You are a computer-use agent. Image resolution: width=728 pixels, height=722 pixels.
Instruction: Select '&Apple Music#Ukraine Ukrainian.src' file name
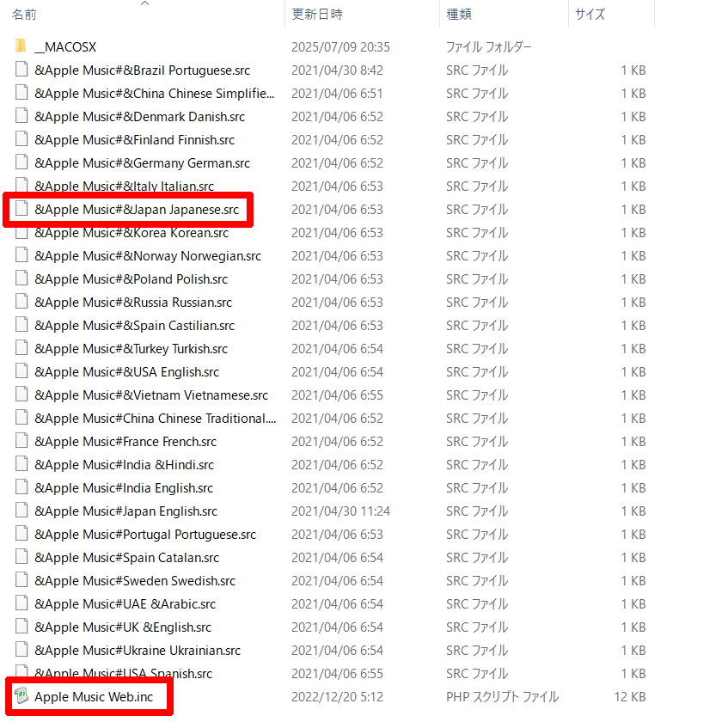pos(138,651)
